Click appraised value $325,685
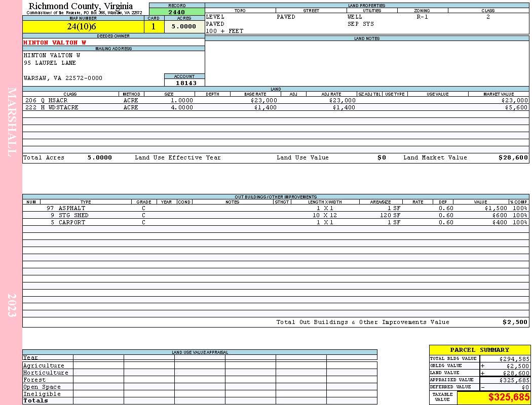 (515, 380)
